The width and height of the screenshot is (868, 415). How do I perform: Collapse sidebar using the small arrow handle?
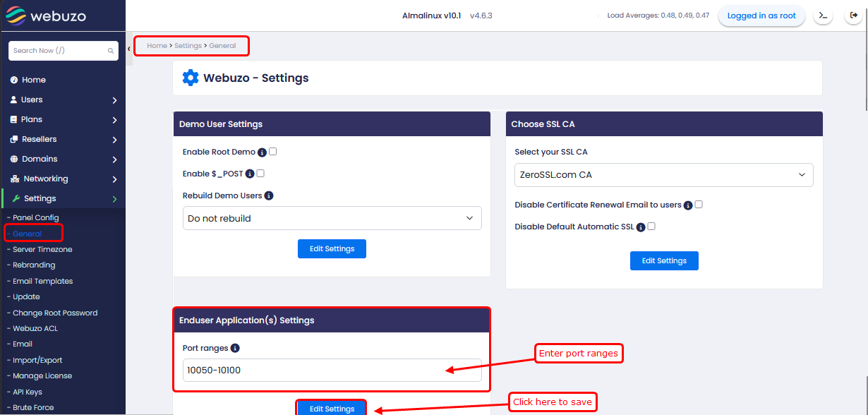pyautogui.click(x=129, y=49)
